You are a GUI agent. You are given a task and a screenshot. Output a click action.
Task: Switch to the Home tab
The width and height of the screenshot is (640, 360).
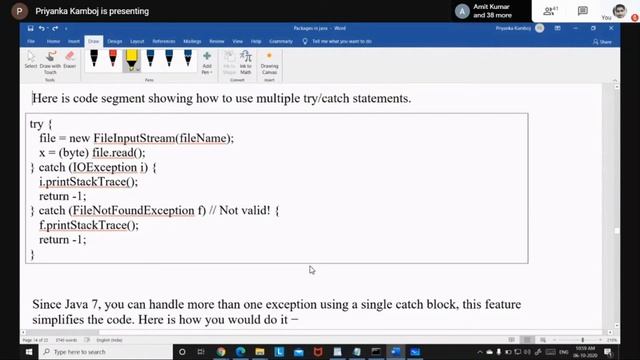pos(53,41)
